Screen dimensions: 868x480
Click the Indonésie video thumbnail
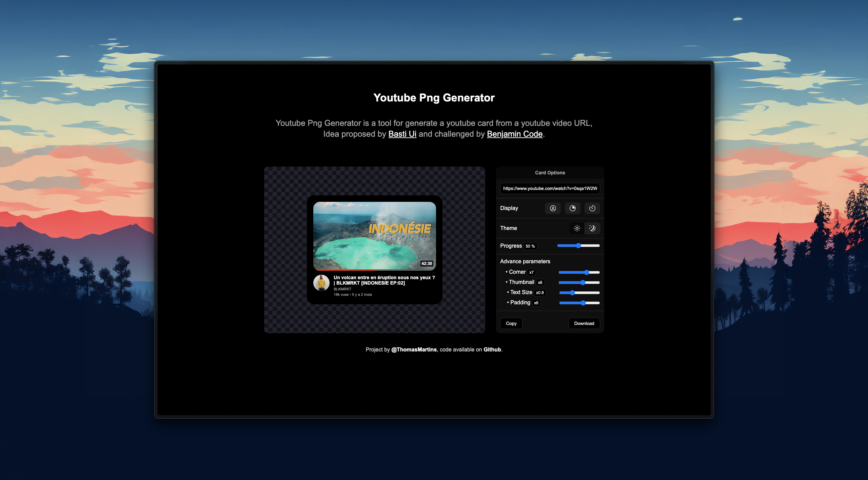coord(374,236)
